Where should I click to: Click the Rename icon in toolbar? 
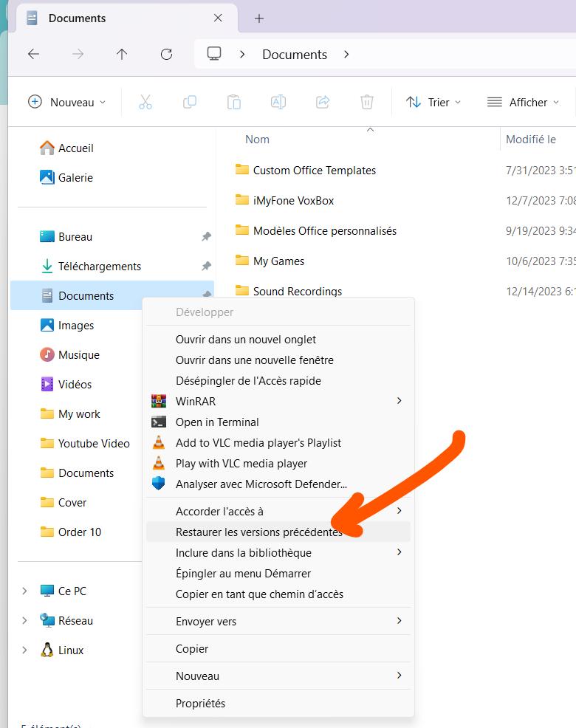(278, 102)
